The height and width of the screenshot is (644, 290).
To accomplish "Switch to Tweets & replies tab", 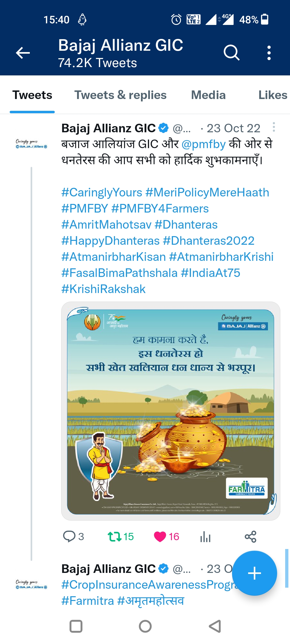I will point(120,95).
